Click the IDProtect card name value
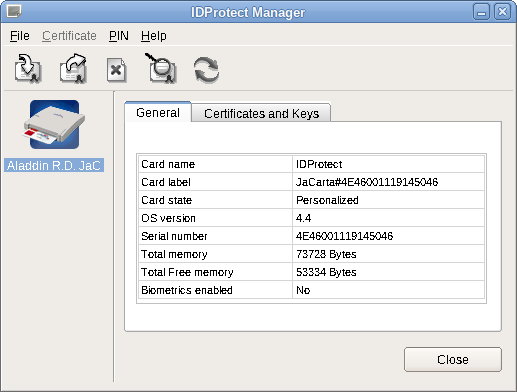517x392 pixels. tap(319, 164)
